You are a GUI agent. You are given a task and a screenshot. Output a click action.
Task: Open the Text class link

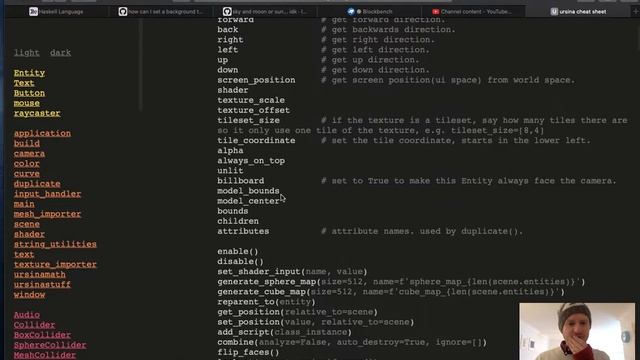(x=24, y=83)
